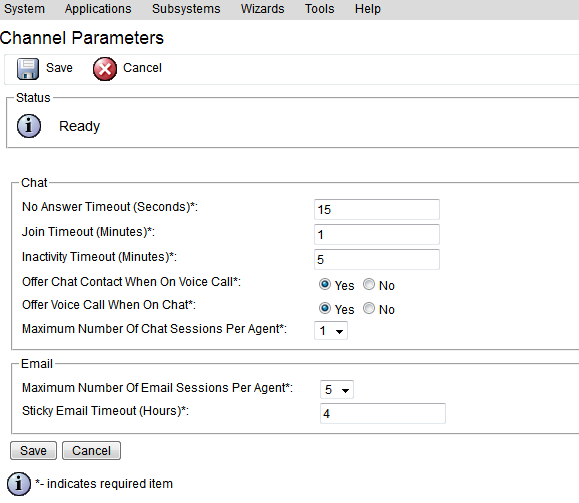The height and width of the screenshot is (503, 579).
Task: Click the red X Cancel icon
Action: click(105, 69)
